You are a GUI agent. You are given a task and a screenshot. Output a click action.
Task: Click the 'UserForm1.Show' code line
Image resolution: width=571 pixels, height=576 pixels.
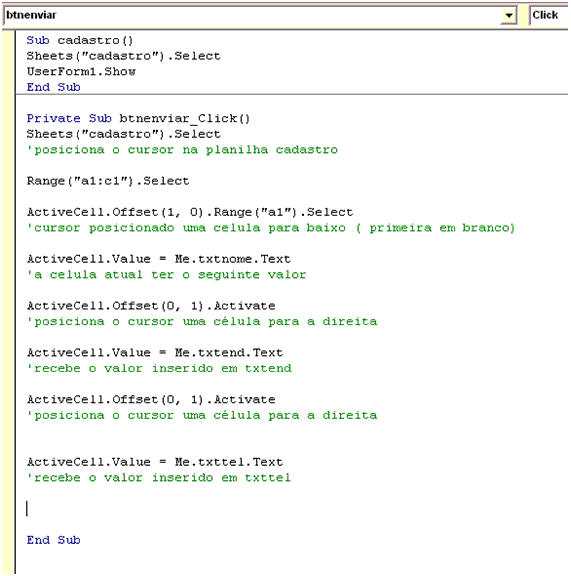coord(81,71)
